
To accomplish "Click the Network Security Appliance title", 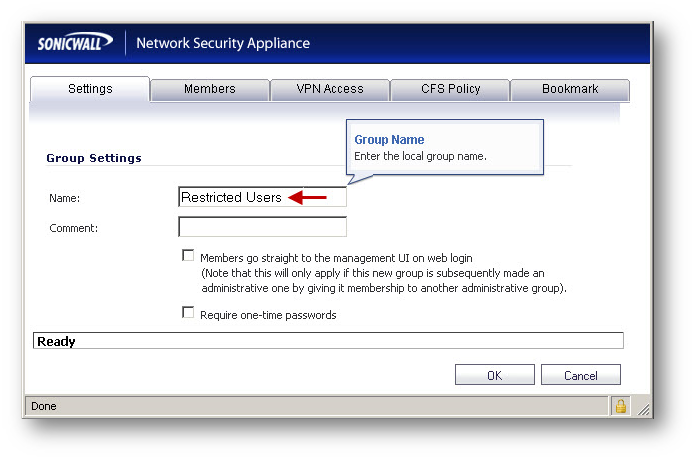I will [223, 43].
